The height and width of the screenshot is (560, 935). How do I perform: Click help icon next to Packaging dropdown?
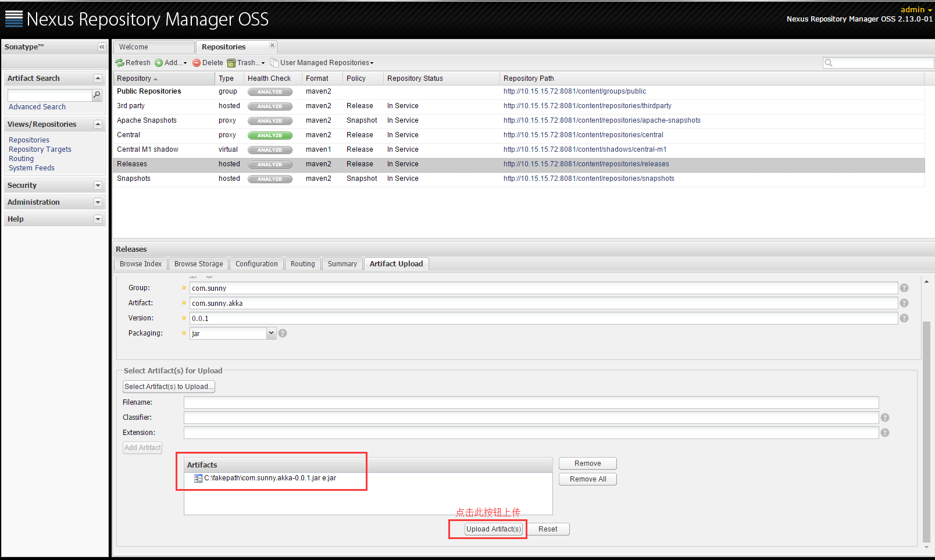click(283, 333)
